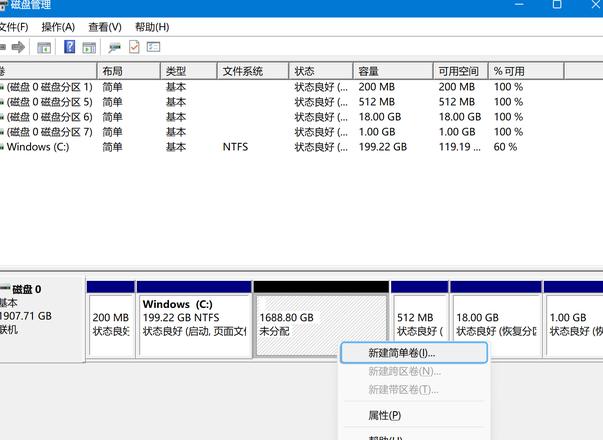Choose 新建简单卷(I)... from context menu
The width and height of the screenshot is (603, 440).
[x=414, y=353]
